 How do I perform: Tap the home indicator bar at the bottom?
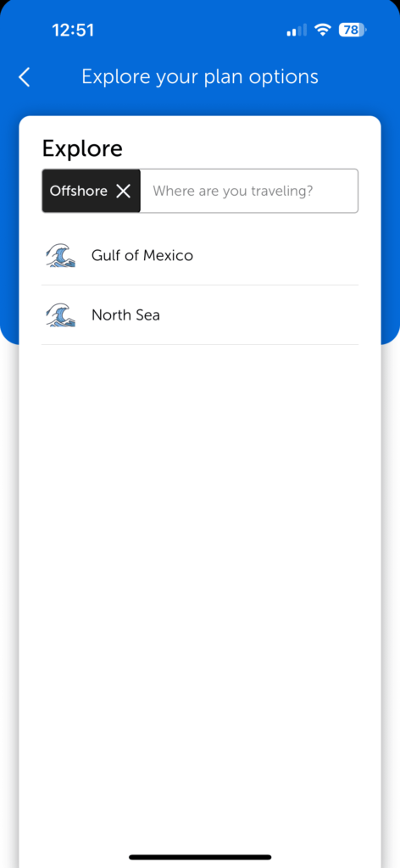(x=200, y=857)
